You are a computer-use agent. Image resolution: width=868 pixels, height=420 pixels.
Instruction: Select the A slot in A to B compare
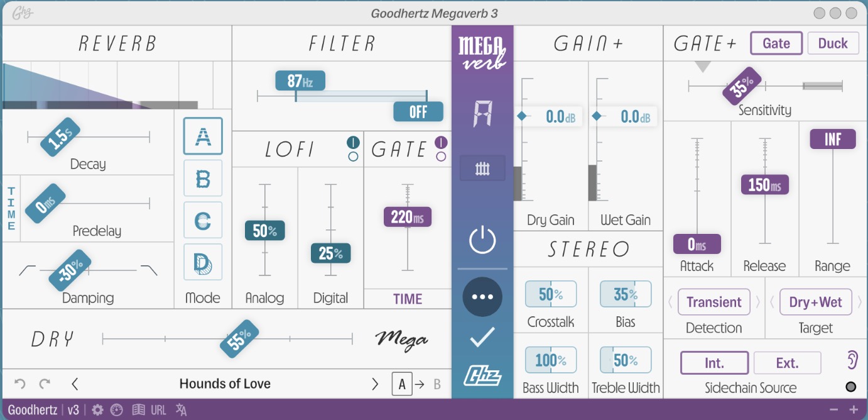coord(402,384)
